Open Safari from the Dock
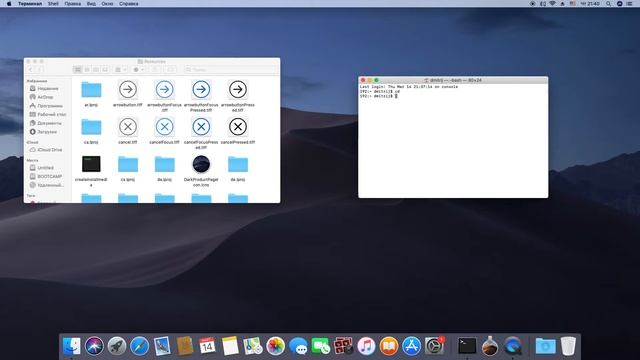This screenshot has width=640, height=360. coord(139,346)
